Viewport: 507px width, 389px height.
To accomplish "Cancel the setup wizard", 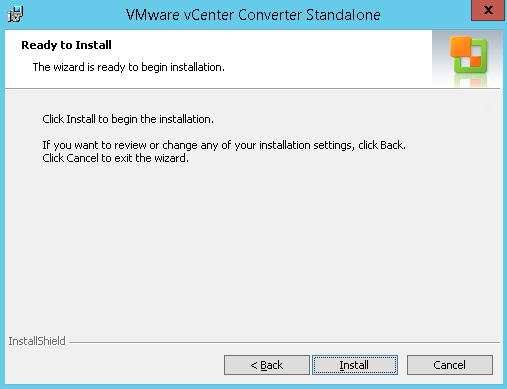I will tap(450, 365).
